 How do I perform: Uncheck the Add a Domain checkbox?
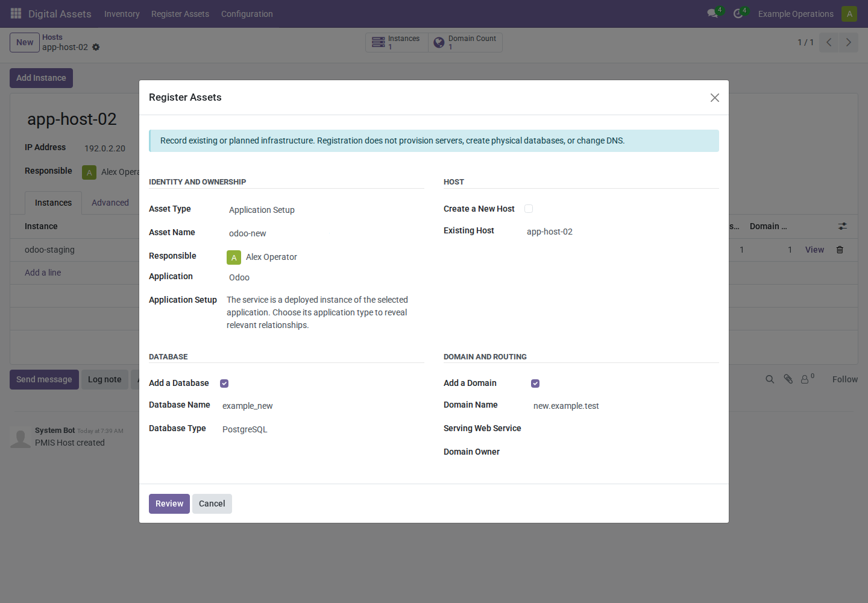pyautogui.click(x=535, y=384)
